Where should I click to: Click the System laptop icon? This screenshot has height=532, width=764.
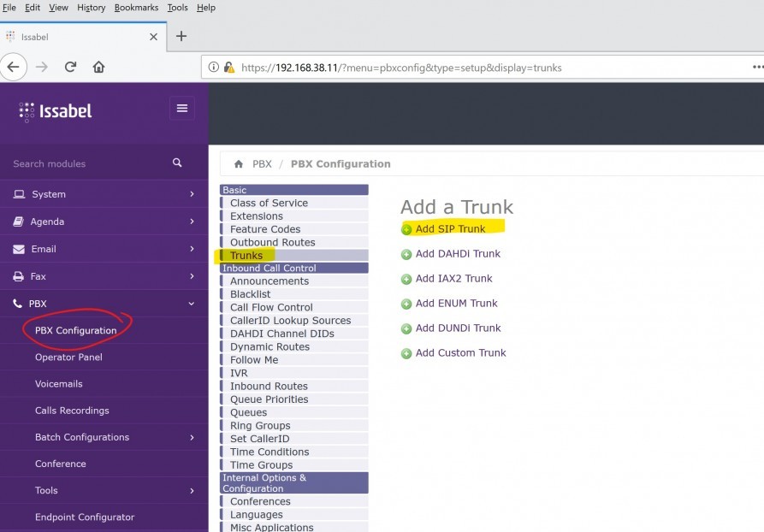19,194
